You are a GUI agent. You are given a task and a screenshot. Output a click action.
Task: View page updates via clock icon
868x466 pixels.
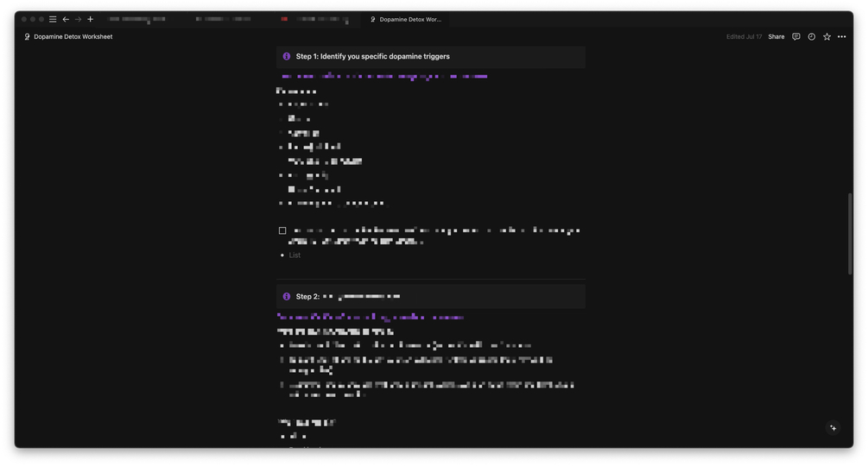(812, 37)
